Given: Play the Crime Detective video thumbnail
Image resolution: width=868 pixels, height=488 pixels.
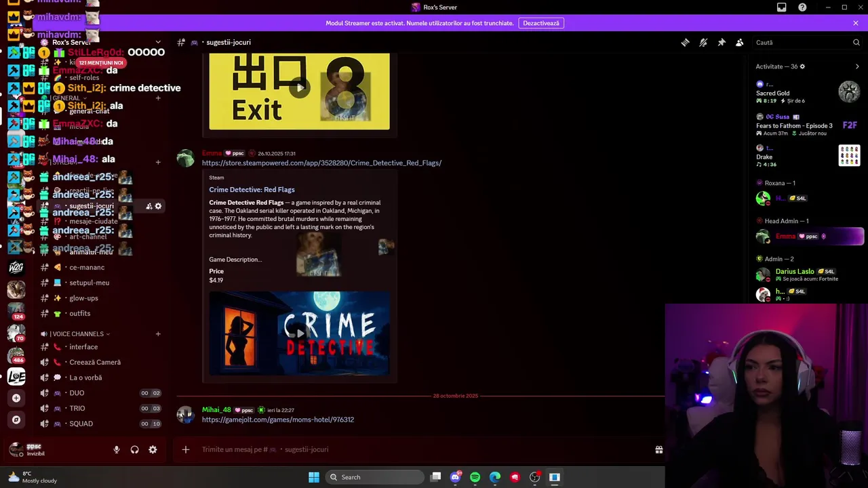Looking at the screenshot, I should pyautogui.click(x=299, y=333).
